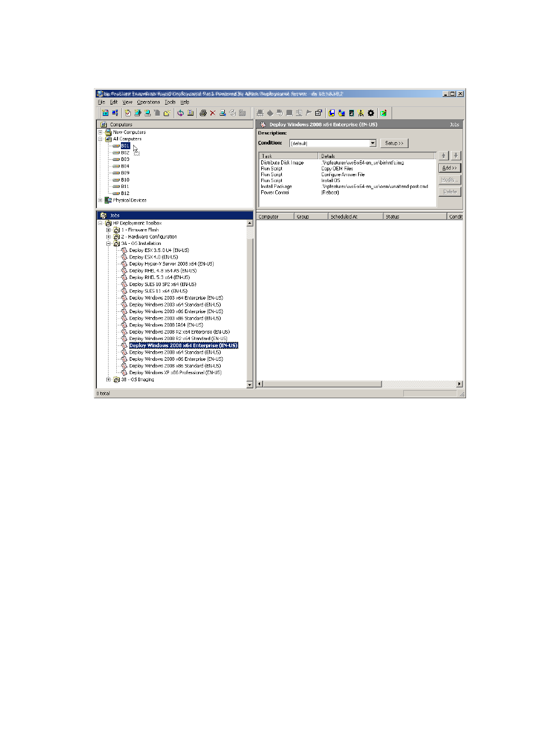Click the 3B - OS Imaging folder icon
The image size is (560, 746).
click(116, 379)
